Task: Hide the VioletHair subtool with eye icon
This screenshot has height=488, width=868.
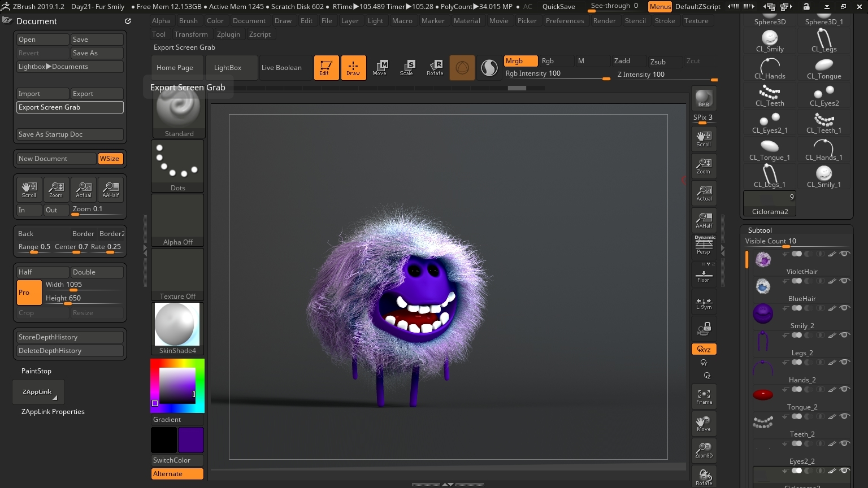Action: pyautogui.click(x=844, y=254)
